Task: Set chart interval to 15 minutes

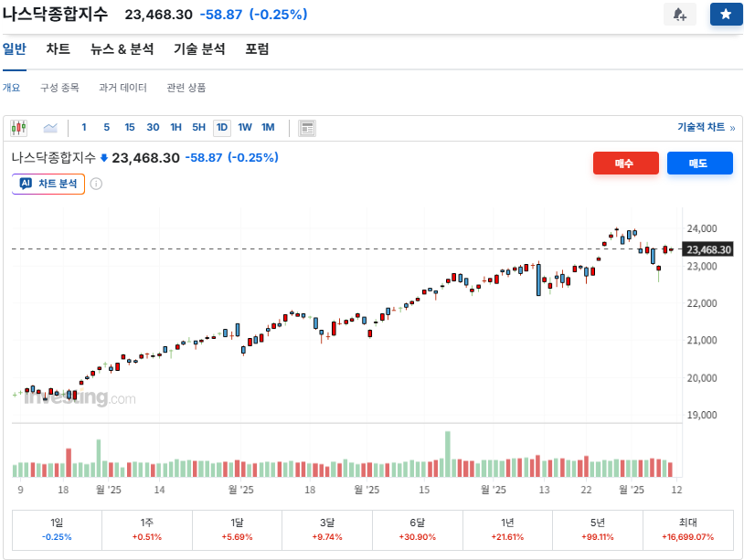Action: point(130,128)
